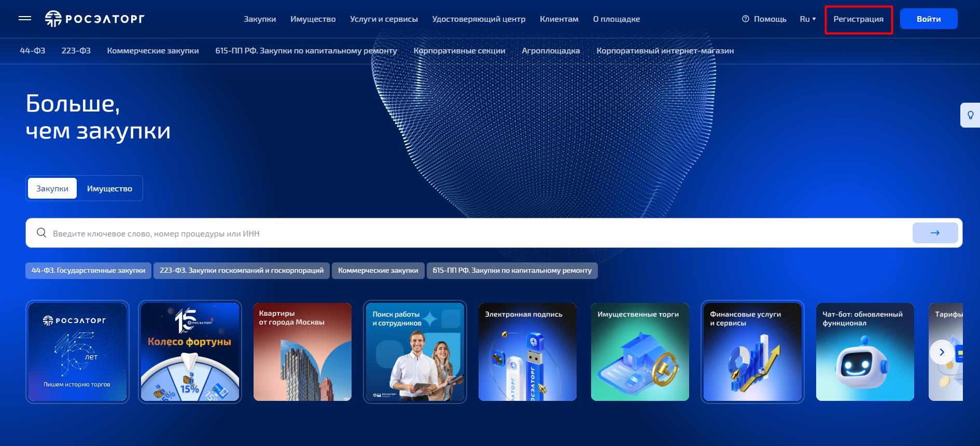Open the Ru language dropdown
980x446 pixels.
tap(807, 19)
